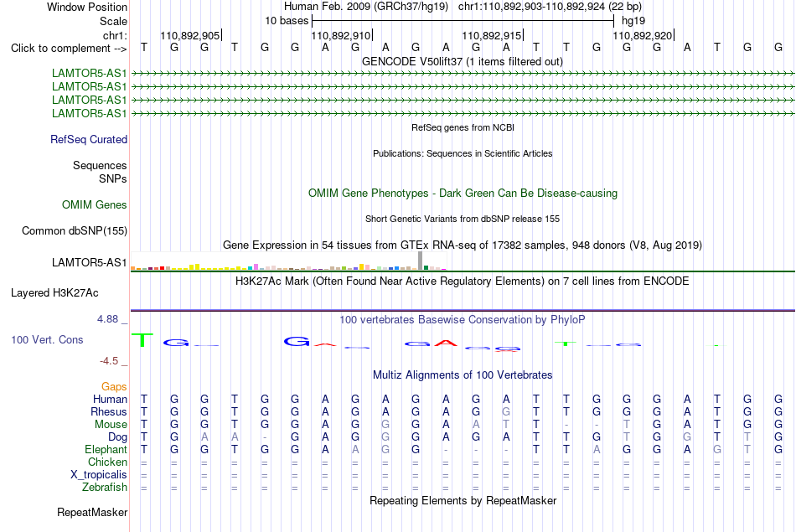Screen dimensions: 796x532
Task: Click the 110,892,915 coordinate tick label
Action: point(492,35)
